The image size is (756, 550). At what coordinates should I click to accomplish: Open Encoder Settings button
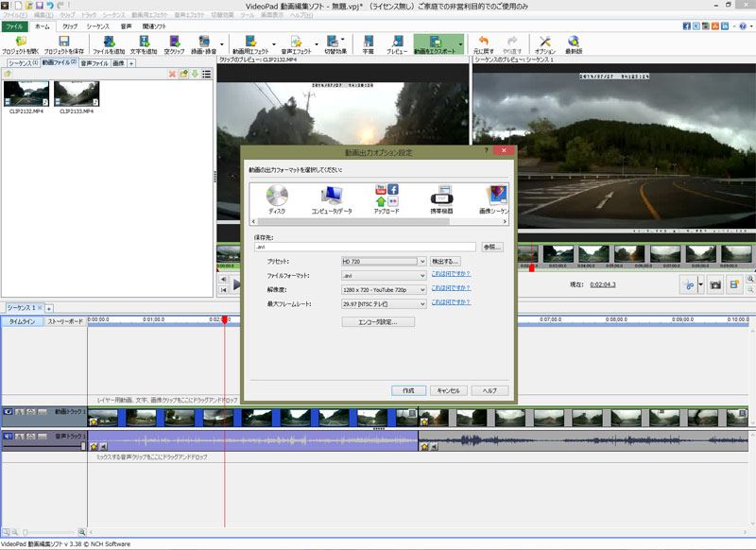(x=378, y=322)
